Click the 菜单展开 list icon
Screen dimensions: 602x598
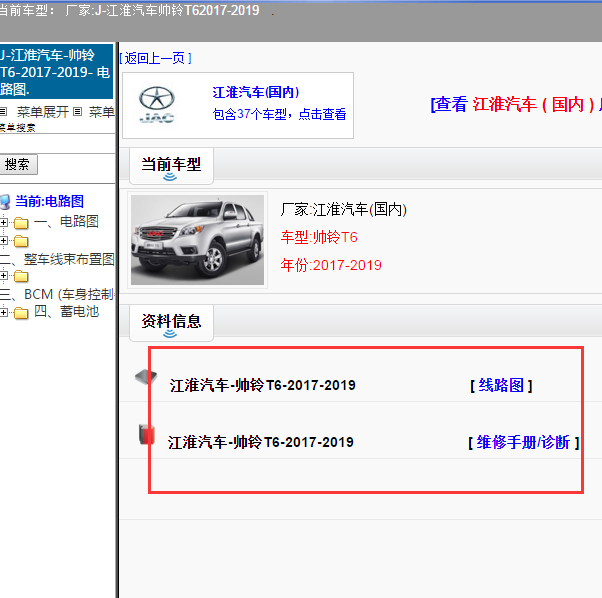(3, 112)
